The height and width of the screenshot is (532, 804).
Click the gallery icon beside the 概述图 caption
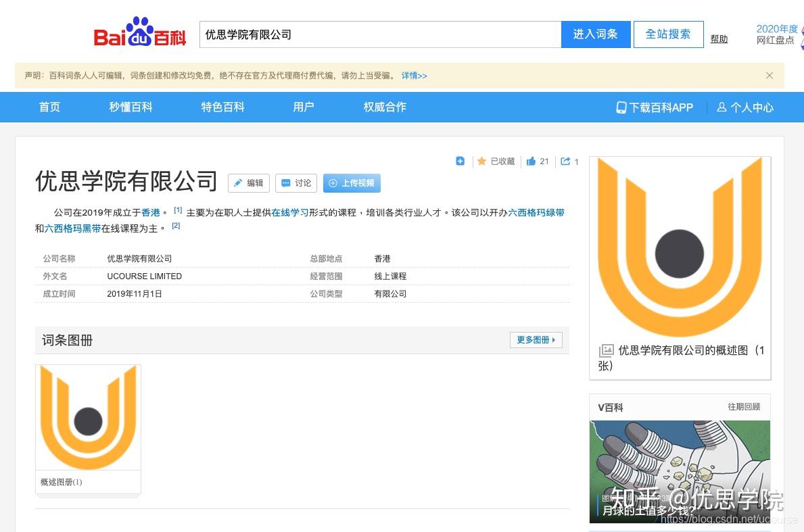coord(607,350)
